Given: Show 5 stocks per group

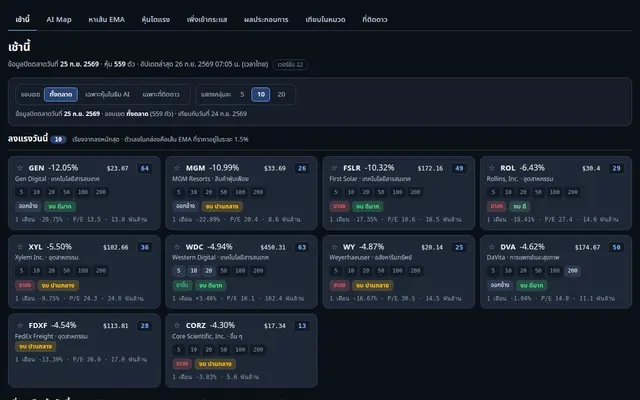Looking at the screenshot, I should pyautogui.click(x=242, y=94).
